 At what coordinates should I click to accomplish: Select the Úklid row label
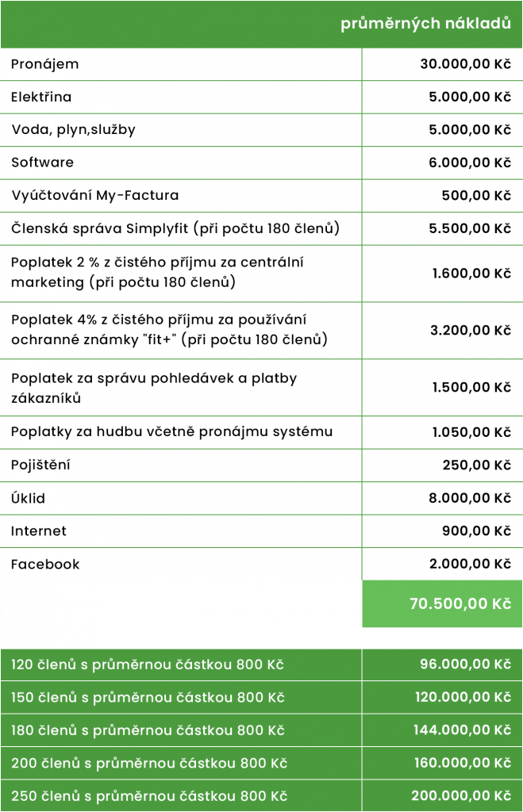[x=28, y=498]
